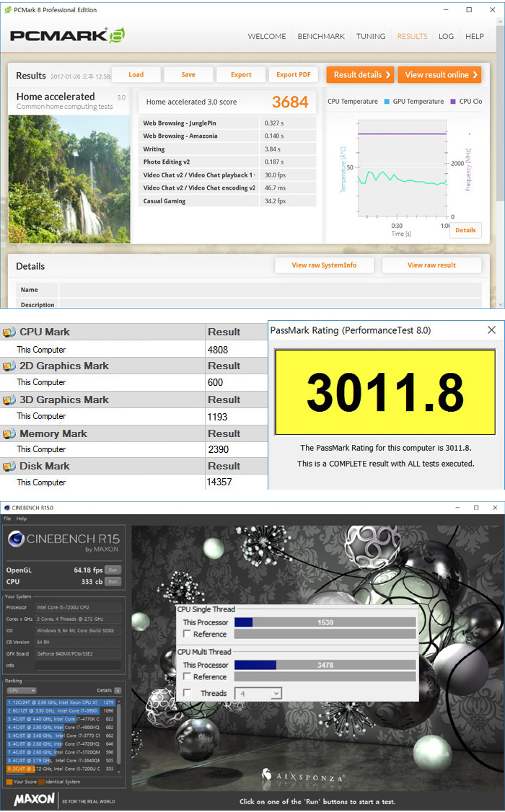Viewport: 505px width, 812px height.
Task: Run the CPU test in Cinebench
Action: coord(113,581)
